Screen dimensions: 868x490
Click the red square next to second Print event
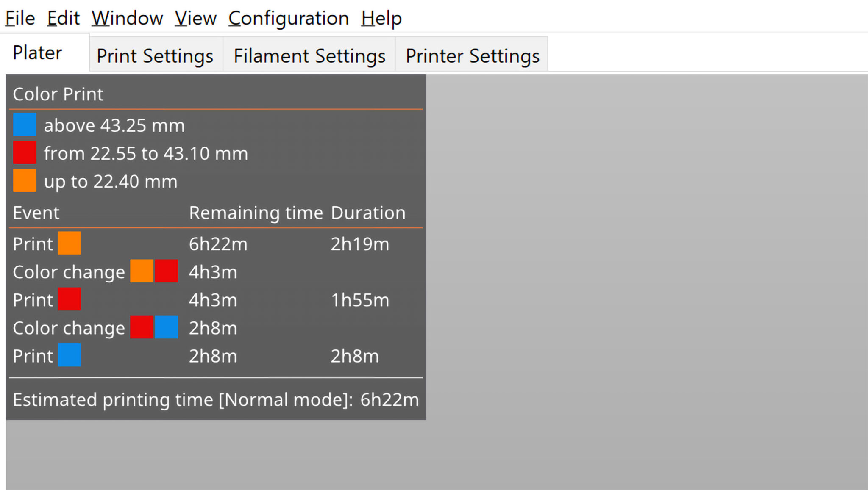click(x=69, y=299)
